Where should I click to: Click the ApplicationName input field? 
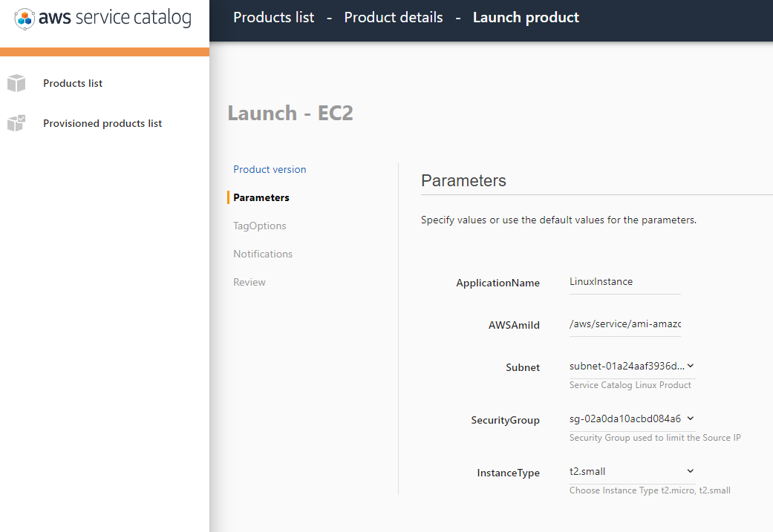pyautogui.click(x=624, y=282)
